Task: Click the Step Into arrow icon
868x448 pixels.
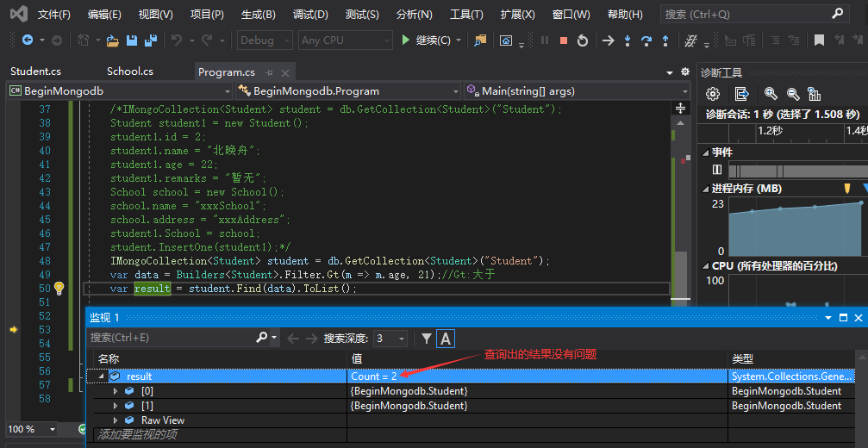Action: (x=627, y=40)
